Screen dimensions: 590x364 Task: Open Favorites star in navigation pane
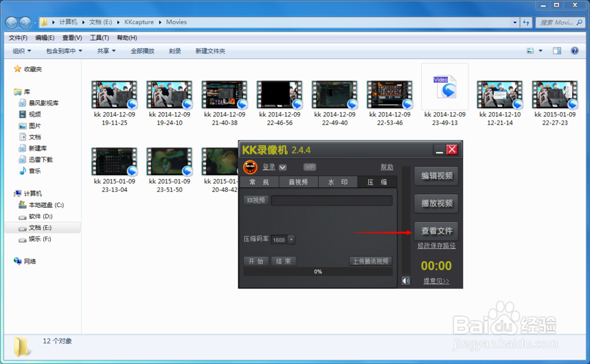(x=17, y=69)
